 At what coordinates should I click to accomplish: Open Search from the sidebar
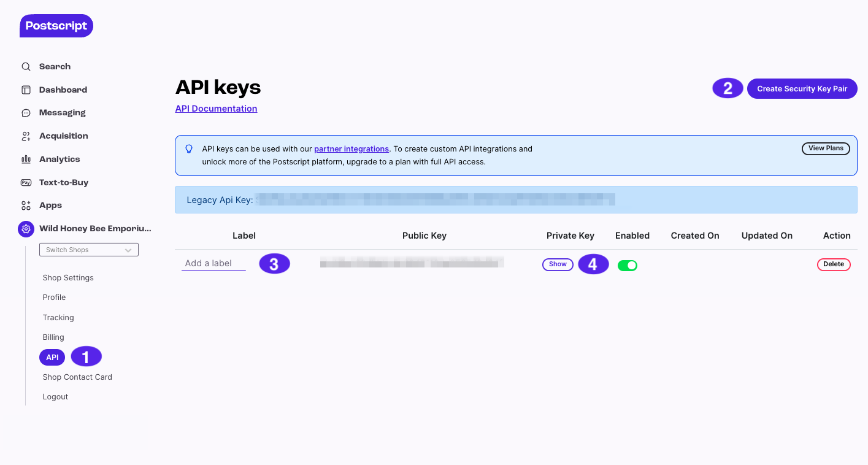pyautogui.click(x=26, y=66)
